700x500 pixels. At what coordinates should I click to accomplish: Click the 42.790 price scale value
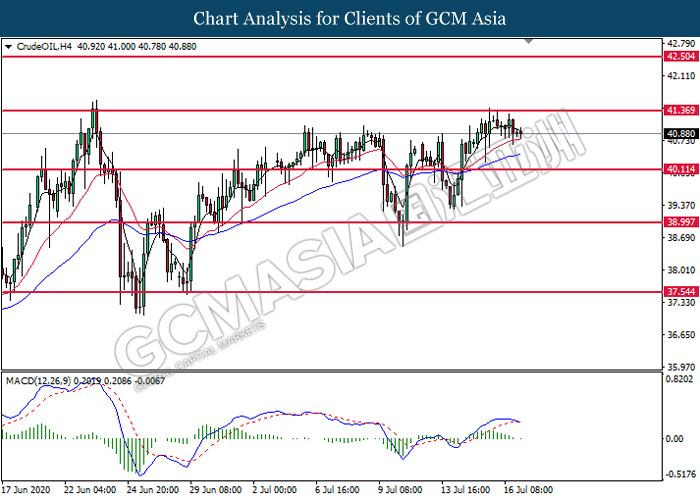coord(681,43)
